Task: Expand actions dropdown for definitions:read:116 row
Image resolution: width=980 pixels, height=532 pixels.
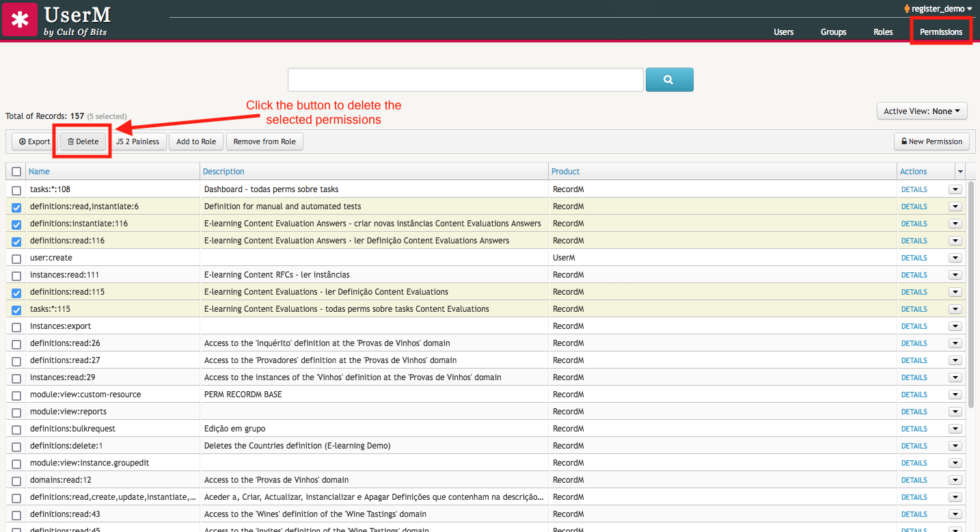Action: tap(955, 241)
